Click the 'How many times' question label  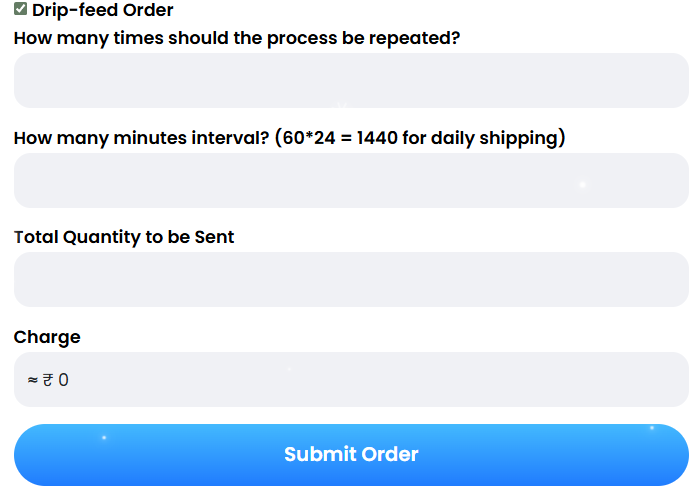237,38
